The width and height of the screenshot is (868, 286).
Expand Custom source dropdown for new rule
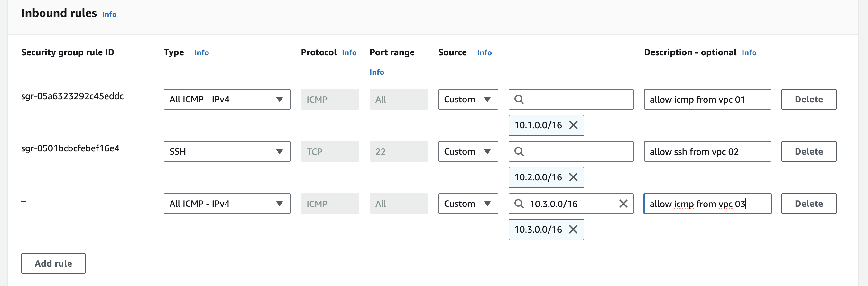(x=468, y=204)
